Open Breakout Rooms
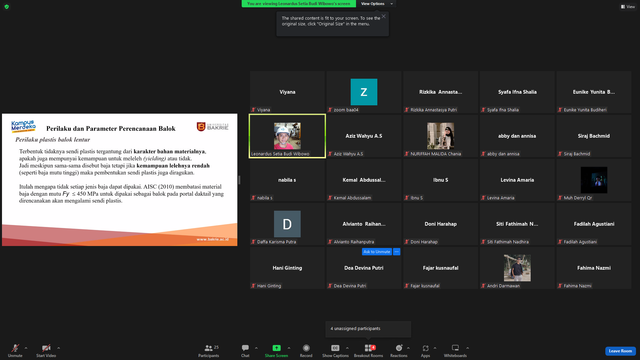 tap(369, 350)
